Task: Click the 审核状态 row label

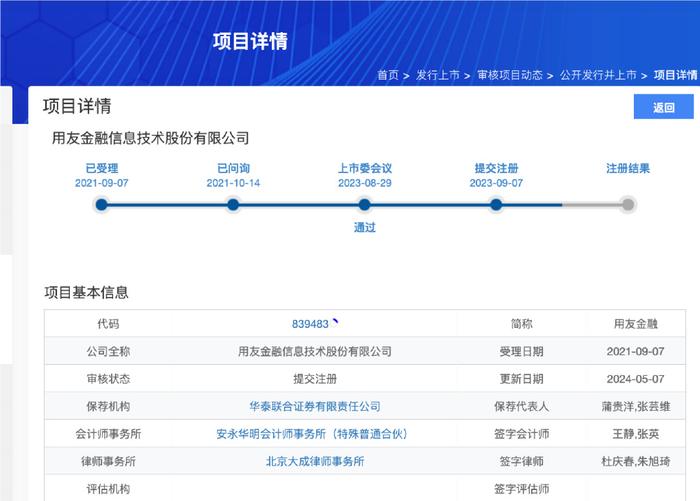Action: 108,379
